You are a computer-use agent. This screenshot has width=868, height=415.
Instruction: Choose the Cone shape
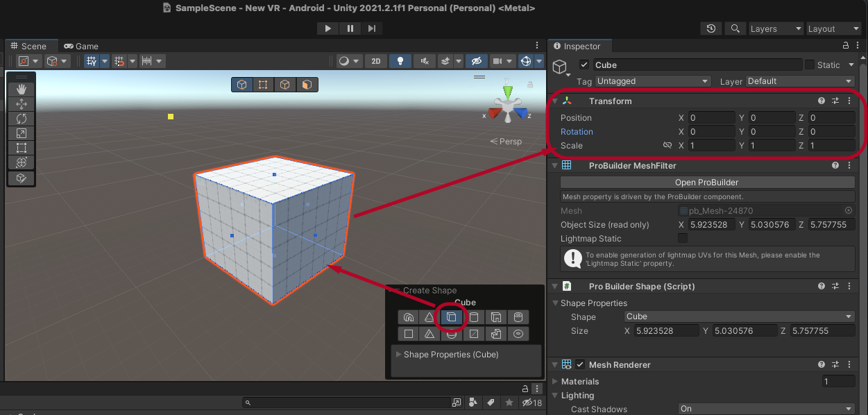[429, 317]
